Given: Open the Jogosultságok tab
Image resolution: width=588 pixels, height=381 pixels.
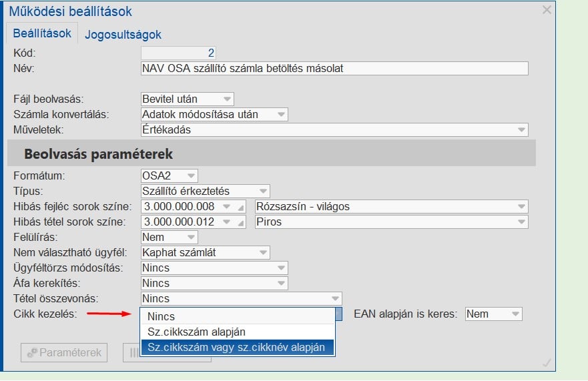Looking at the screenshot, I should [x=123, y=35].
